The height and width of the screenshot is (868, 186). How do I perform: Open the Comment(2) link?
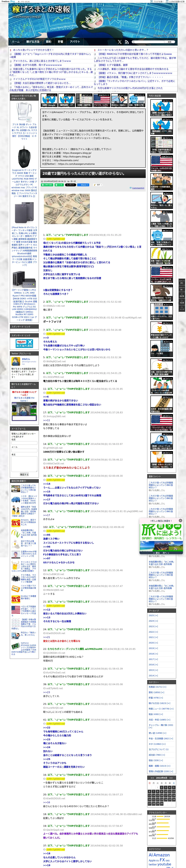138,188
